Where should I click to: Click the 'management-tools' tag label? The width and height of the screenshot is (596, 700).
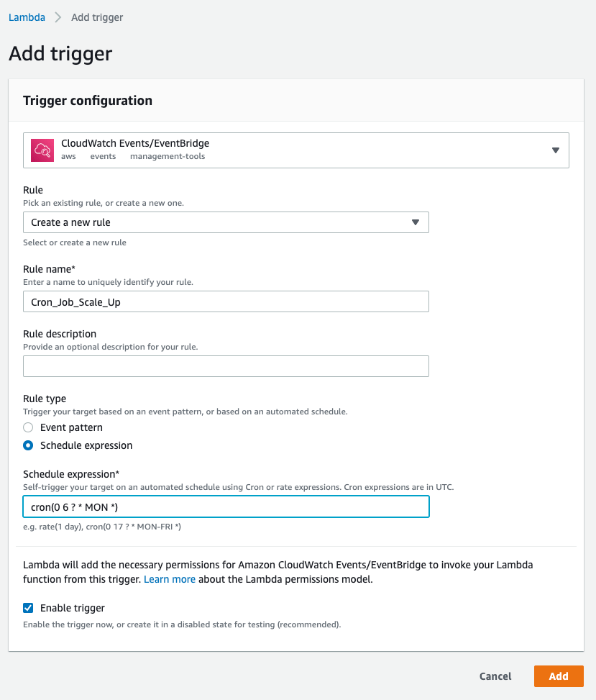tap(167, 156)
